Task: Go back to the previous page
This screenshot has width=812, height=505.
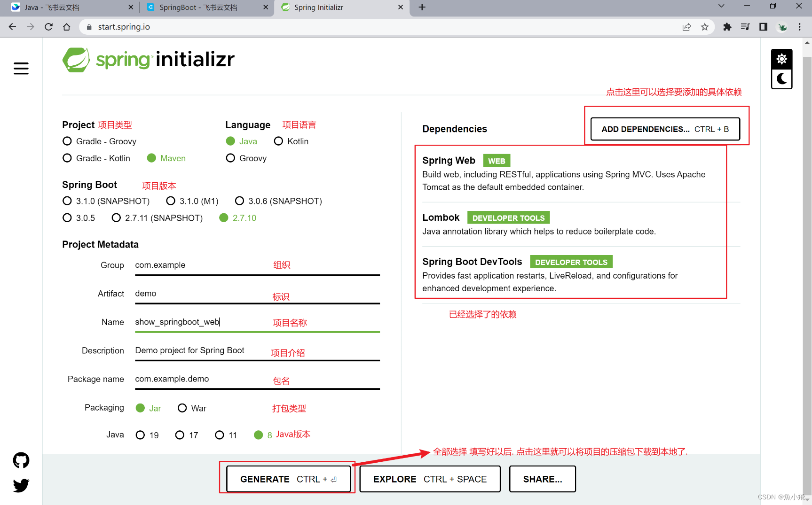Action: (x=13, y=27)
